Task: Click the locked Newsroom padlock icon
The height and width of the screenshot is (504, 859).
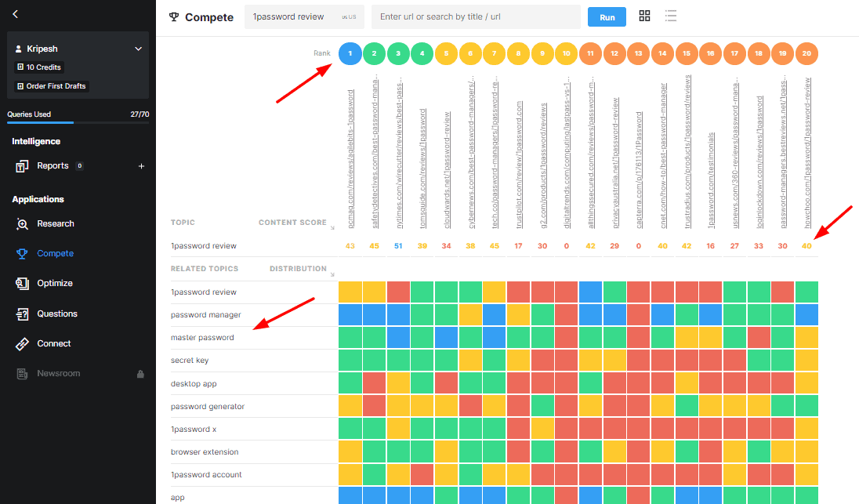Action: point(140,374)
